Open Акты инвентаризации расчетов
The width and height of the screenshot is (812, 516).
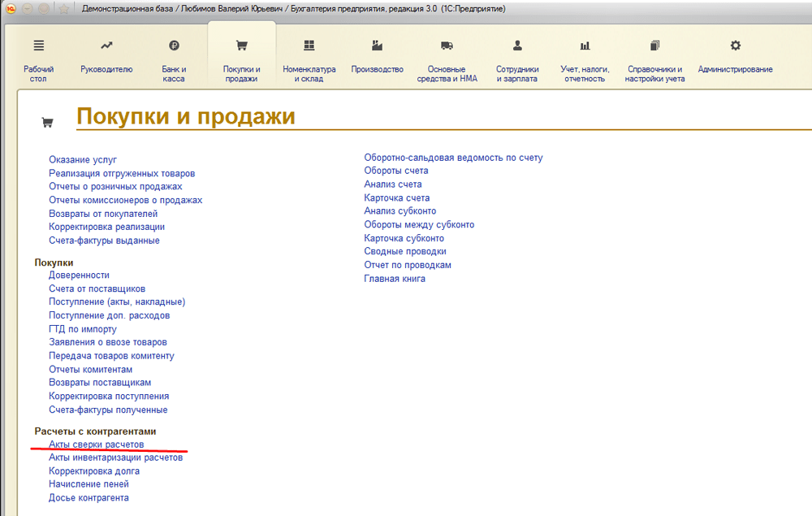[x=115, y=457]
